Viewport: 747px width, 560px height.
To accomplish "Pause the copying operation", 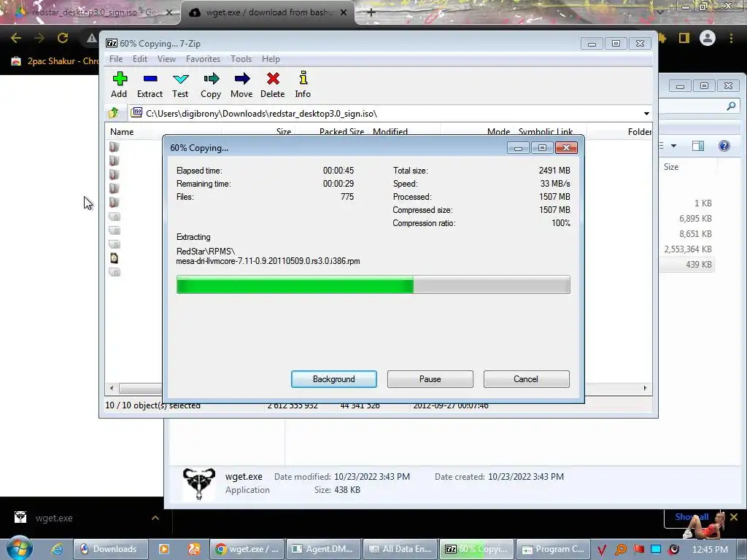I will click(430, 379).
